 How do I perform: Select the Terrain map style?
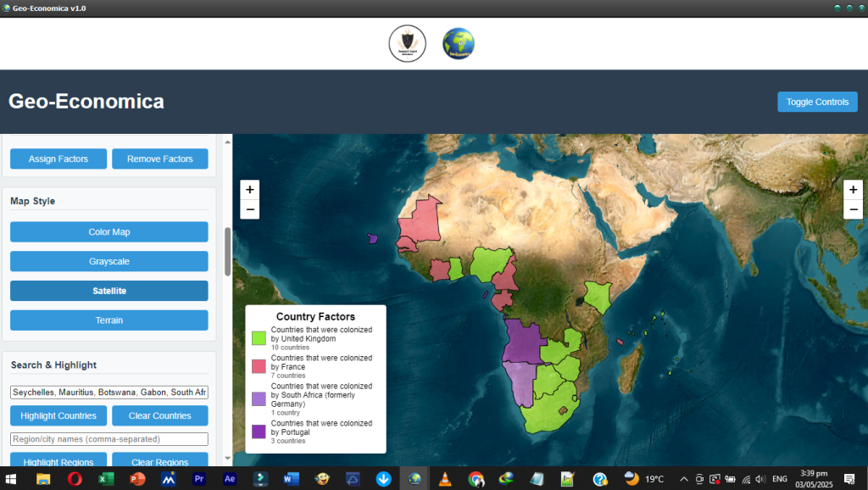coord(109,320)
